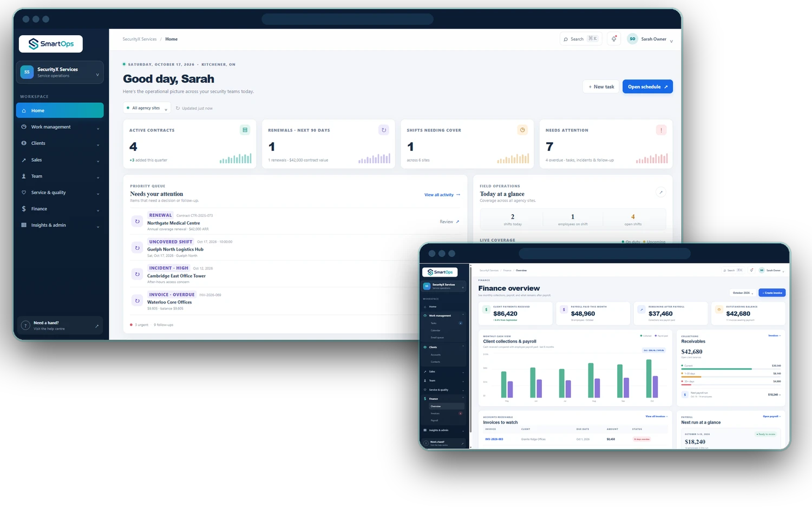812x507 pixels.
Task: Open the Today at a glance arrow icon
Action: click(660, 192)
